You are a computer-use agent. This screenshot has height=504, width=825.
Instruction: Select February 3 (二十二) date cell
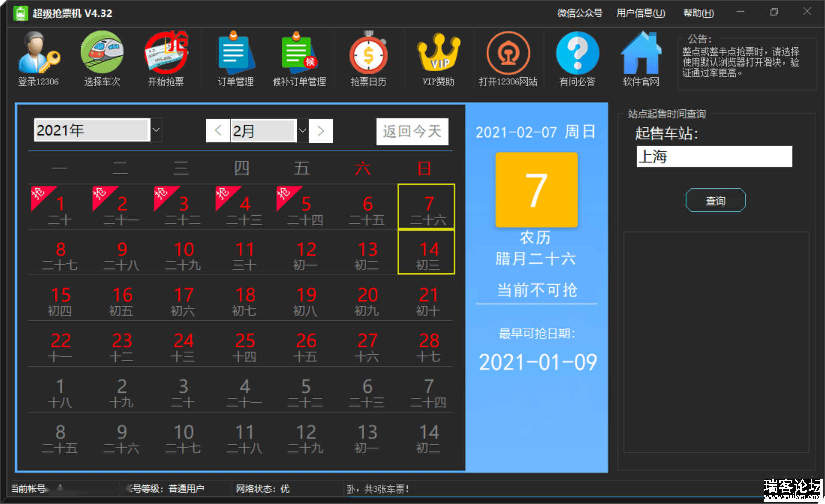(x=183, y=207)
